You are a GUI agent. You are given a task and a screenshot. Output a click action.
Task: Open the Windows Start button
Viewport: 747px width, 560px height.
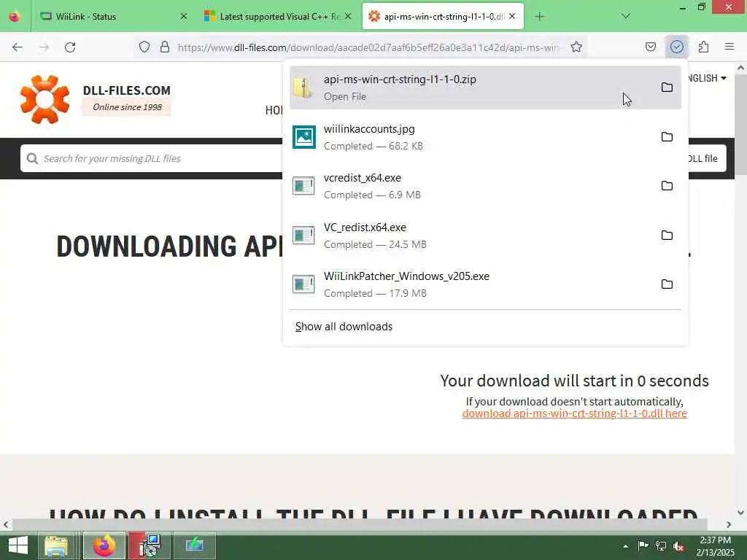(18, 545)
